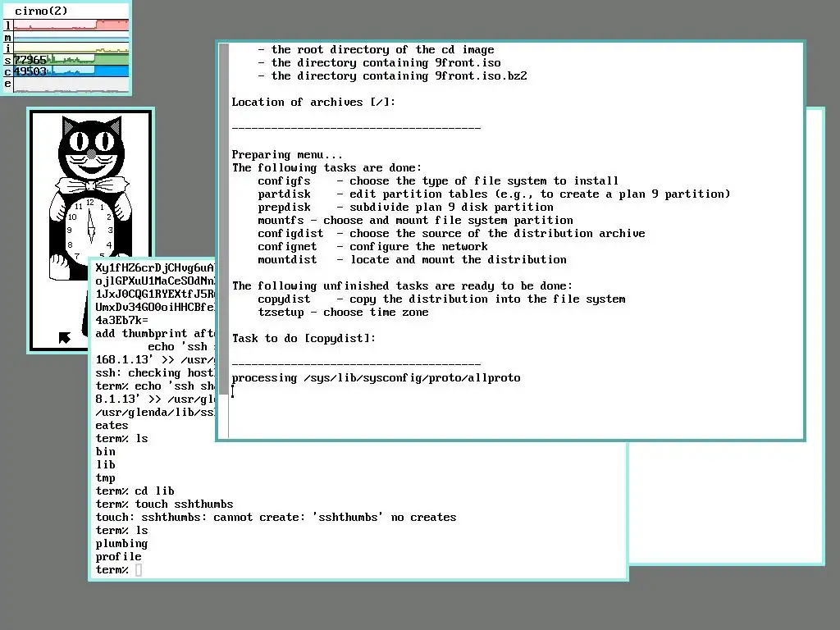Image resolution: width=840 pixels, height=630 pixels.
Task: Click the 'mountfs' task line
Action: pos(415,220)
